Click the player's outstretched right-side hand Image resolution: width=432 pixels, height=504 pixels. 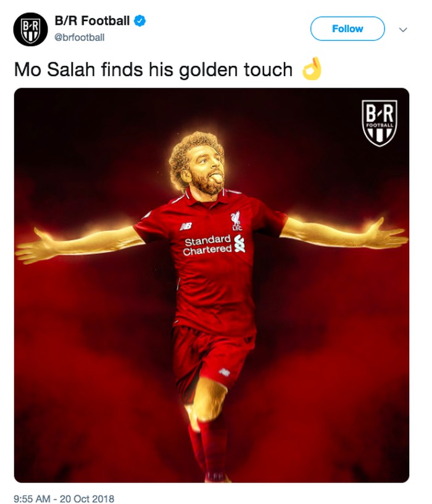(386, 234)
